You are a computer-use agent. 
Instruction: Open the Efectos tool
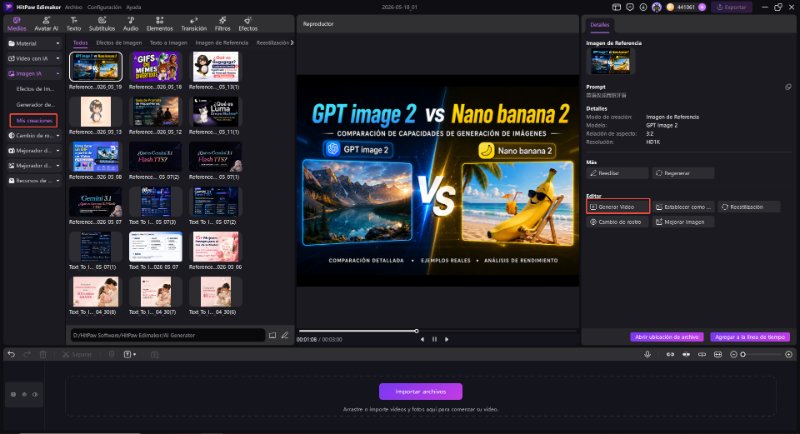click(248, 24)
